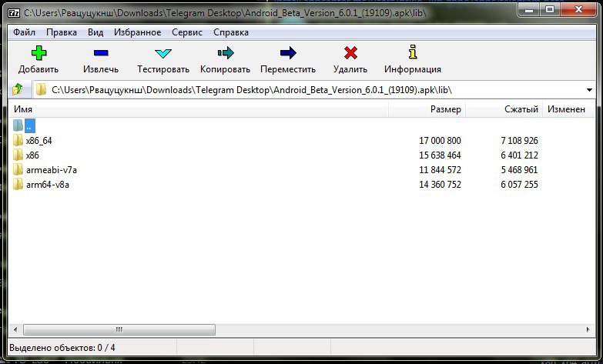Open the Справка menu
The image size is (603, 364).
[x=231, y=32]
